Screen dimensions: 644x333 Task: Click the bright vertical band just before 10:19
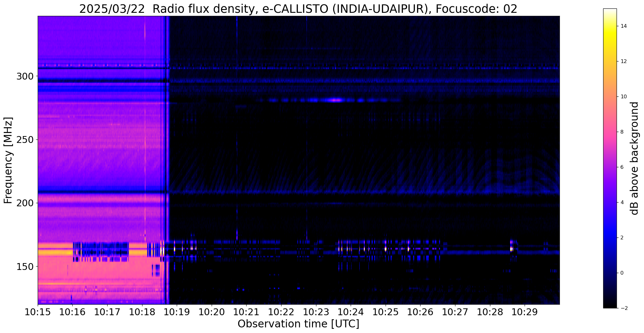168,160
